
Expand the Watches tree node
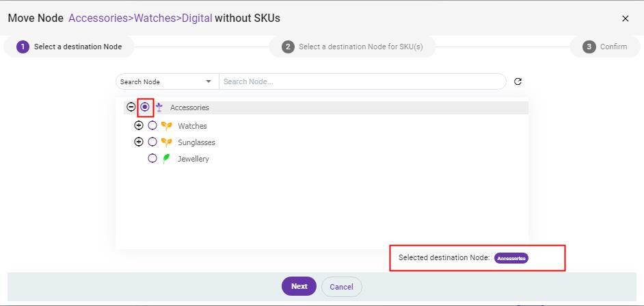[139, 125]
